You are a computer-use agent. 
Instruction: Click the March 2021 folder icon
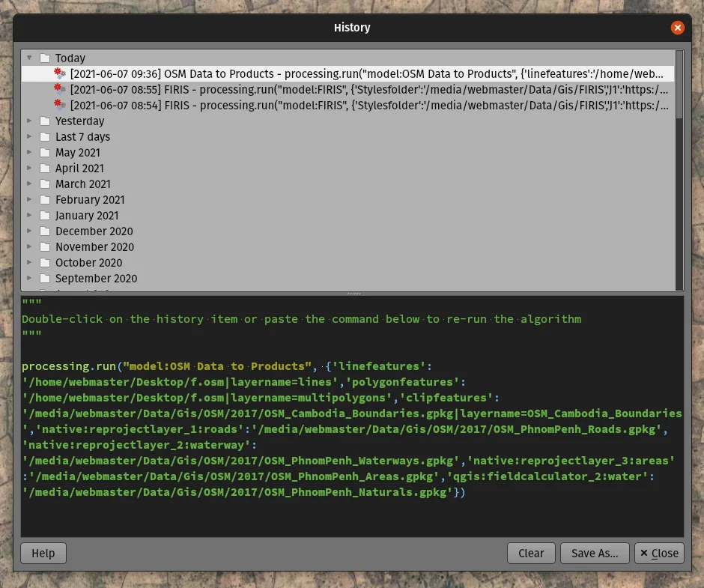(x=45, y=184)
